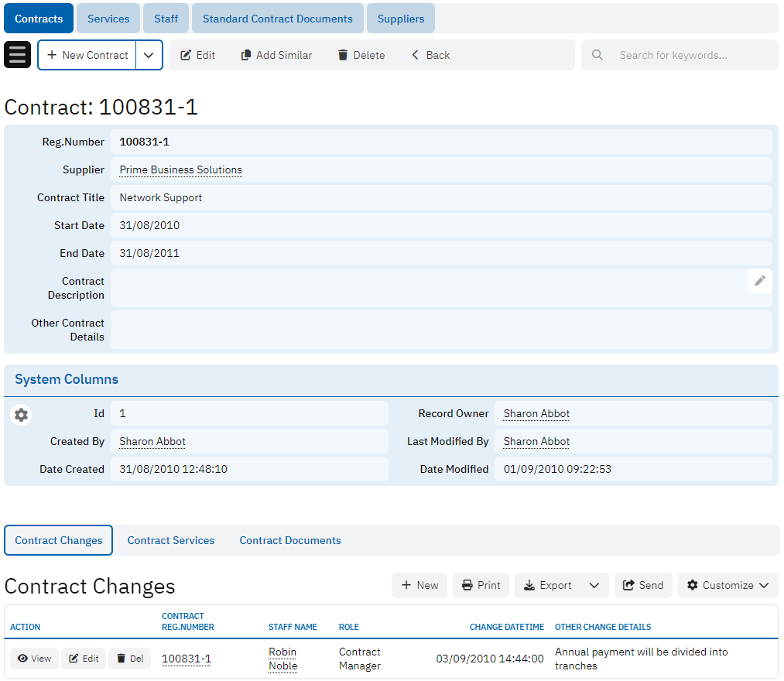This screenshot has width=784, height=681.
Task: Open the Contract Documents tab
Action: coord(290,540)
